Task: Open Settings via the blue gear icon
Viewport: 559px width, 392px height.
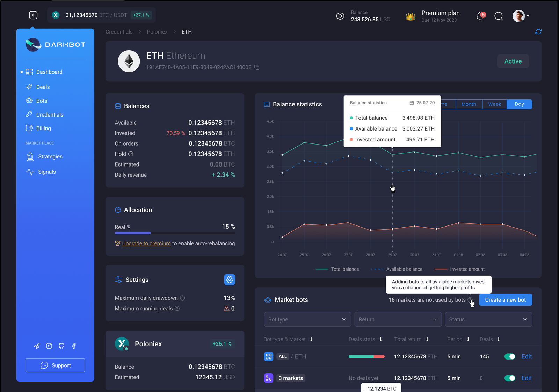Action: (230, 280)
